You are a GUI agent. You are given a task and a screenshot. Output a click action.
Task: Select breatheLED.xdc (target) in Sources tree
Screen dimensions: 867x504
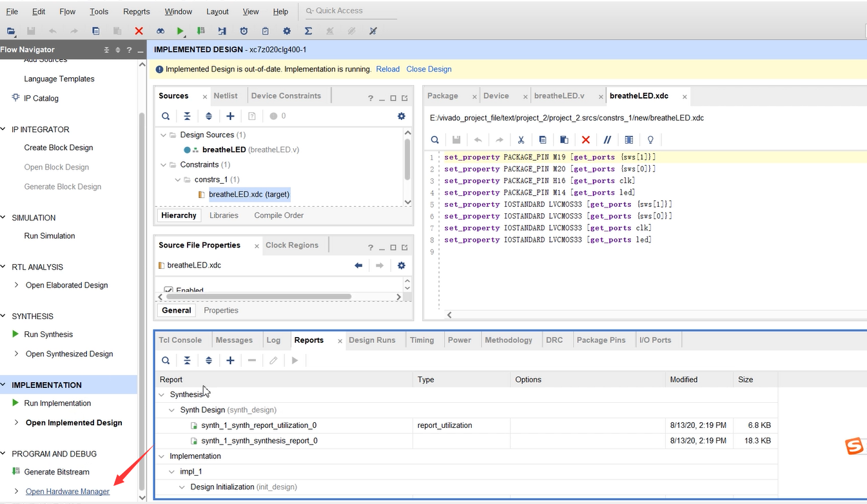[x=249, y=194]
